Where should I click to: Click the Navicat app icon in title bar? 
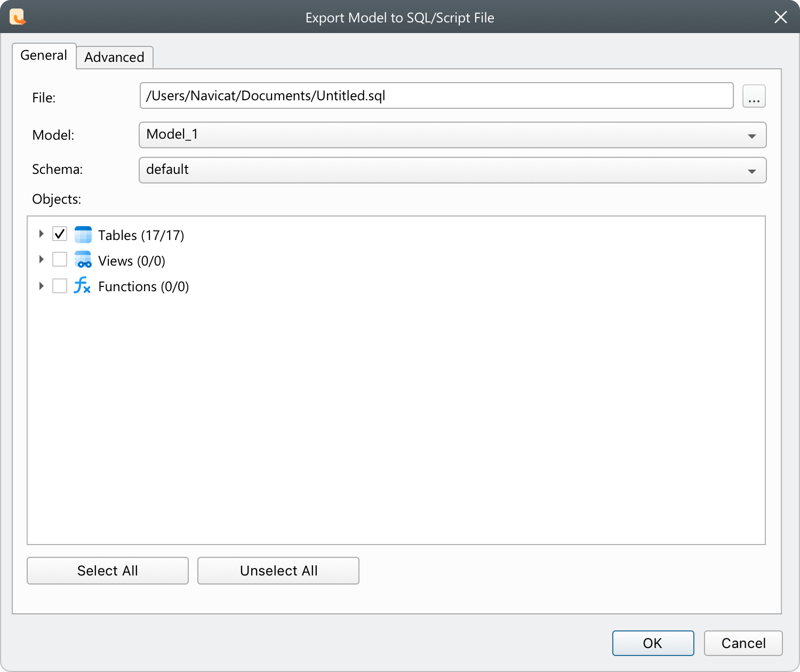tap(18, 17)
